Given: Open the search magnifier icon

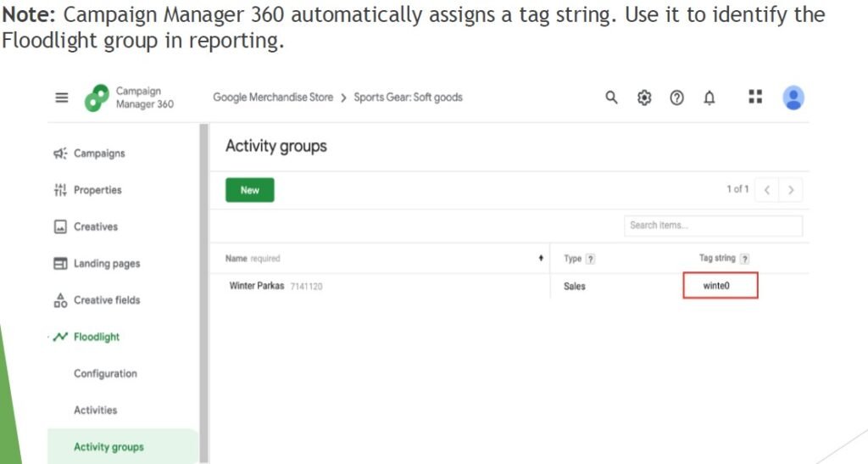Looking at the screenshot, I should (x=611, y=98).
